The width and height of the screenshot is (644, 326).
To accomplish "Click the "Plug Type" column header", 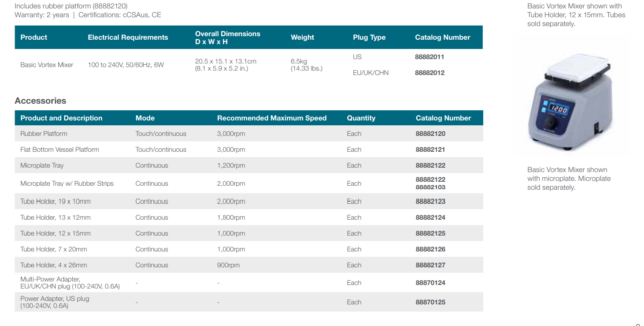I will point(369,37).
